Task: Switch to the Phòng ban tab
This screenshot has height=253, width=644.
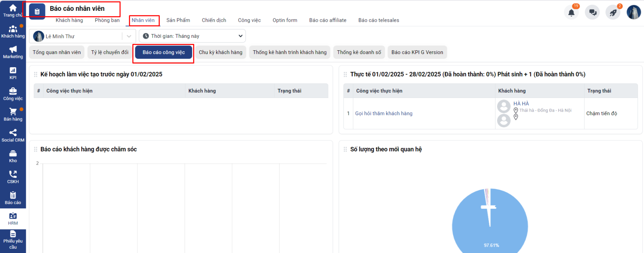Action: pyautogui.click(x=107, y=20)
